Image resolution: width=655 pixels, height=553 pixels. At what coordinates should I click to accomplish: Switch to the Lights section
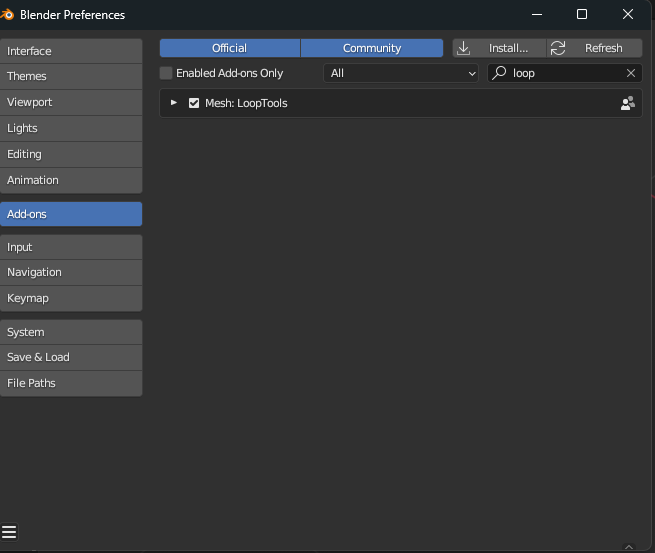(x=71, y=128)
